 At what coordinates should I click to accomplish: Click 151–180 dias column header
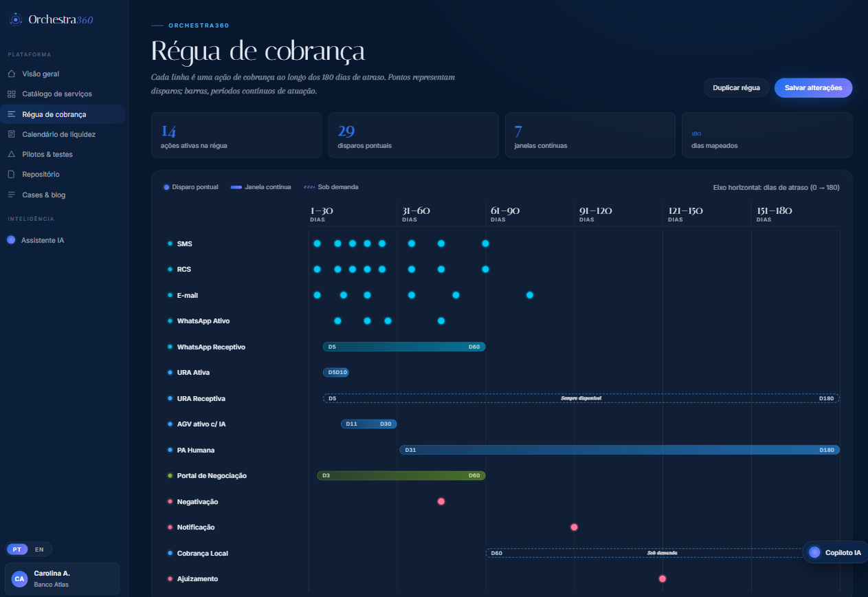(774, 214)
